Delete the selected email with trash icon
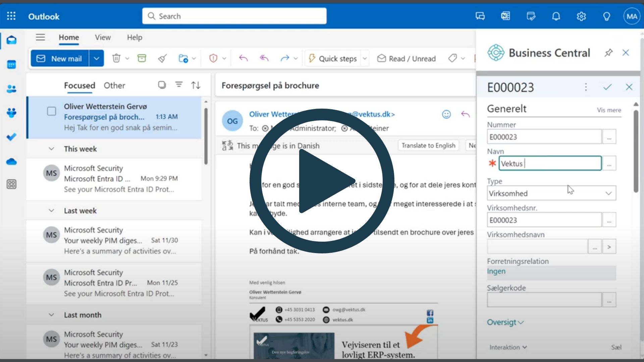This screenshot has height=362, width=644. point(116,58)
